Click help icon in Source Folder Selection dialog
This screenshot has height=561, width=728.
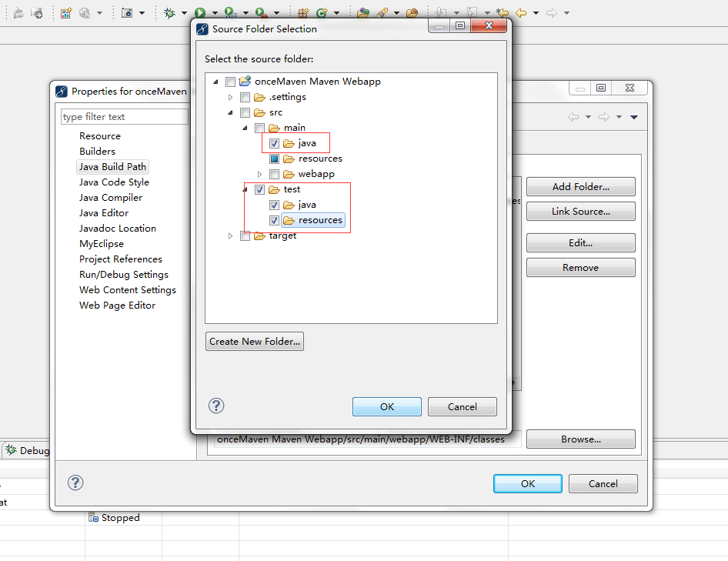(x=216, y=406)
